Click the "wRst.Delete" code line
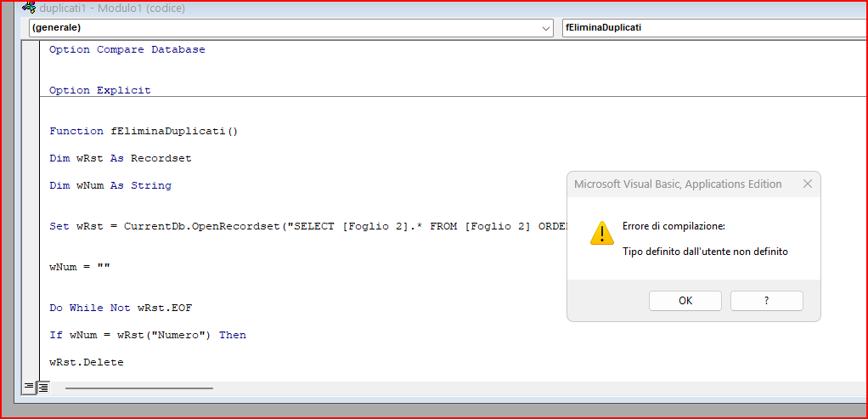868x419 pixels. coord(87,362)
